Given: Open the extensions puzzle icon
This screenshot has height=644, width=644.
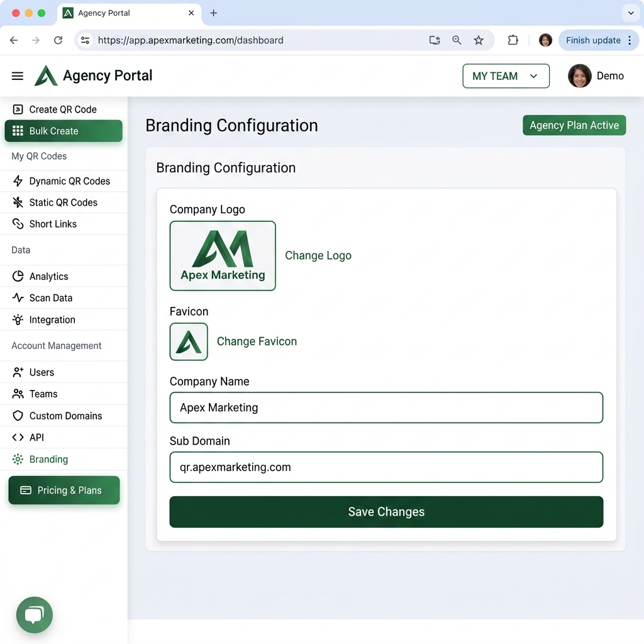Looking at the screenshot, I should click(513, 40).
